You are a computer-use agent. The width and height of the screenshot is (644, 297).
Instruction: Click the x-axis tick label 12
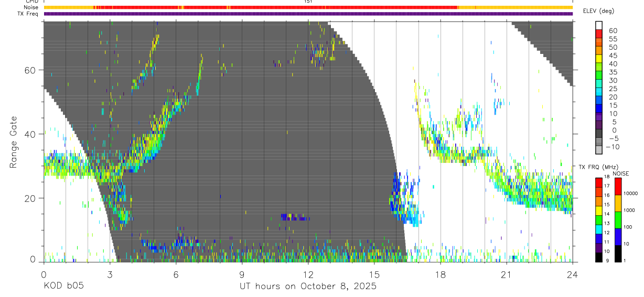tap(308, 274)
